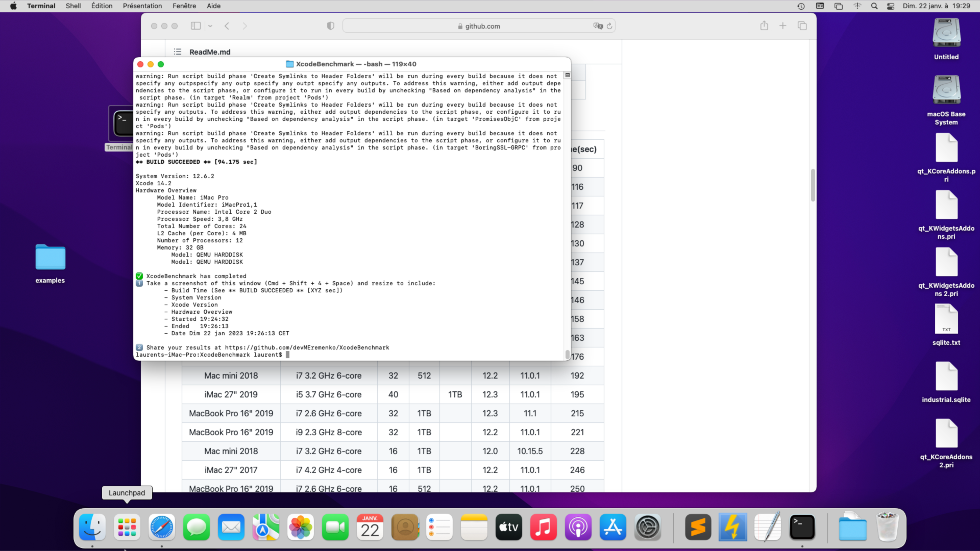The width and height of the screenshot is (980, 551).
Task: Open the Aide menu
Action: point(214,6)
